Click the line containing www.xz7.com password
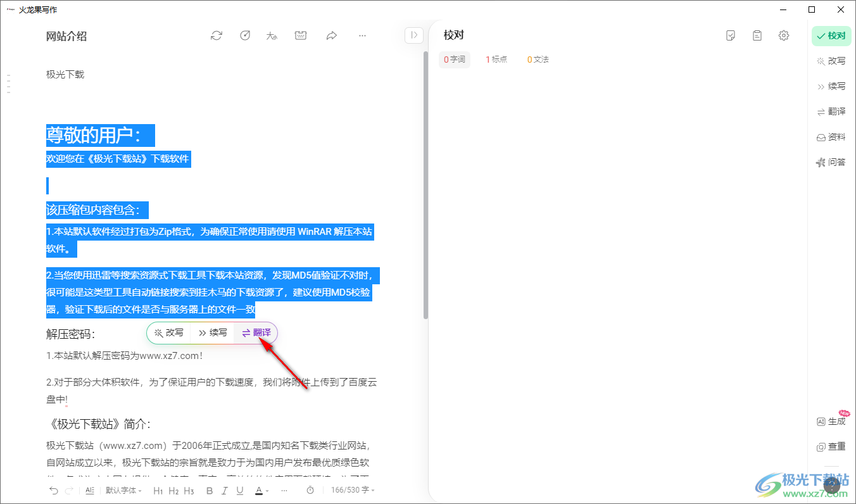856x504 pixels. tap(125, 356)
